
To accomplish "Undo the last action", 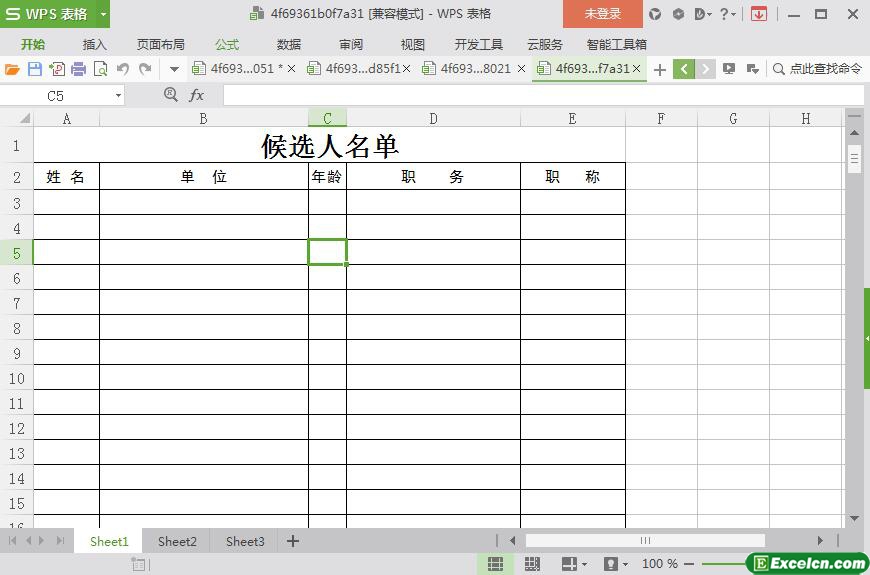I will (123, 69).
